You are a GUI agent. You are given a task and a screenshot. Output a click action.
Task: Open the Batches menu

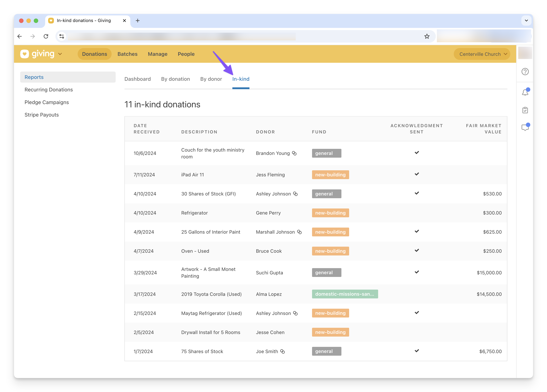tap(127, 54)
